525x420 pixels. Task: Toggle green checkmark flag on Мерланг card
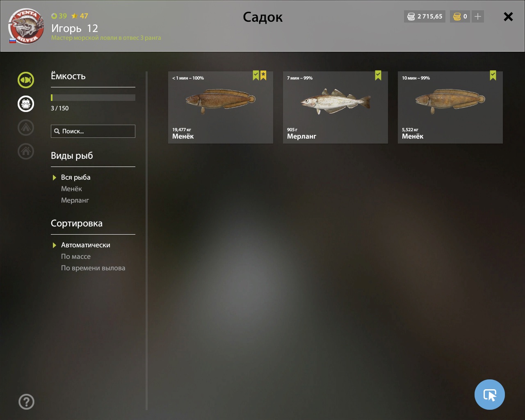378,75
